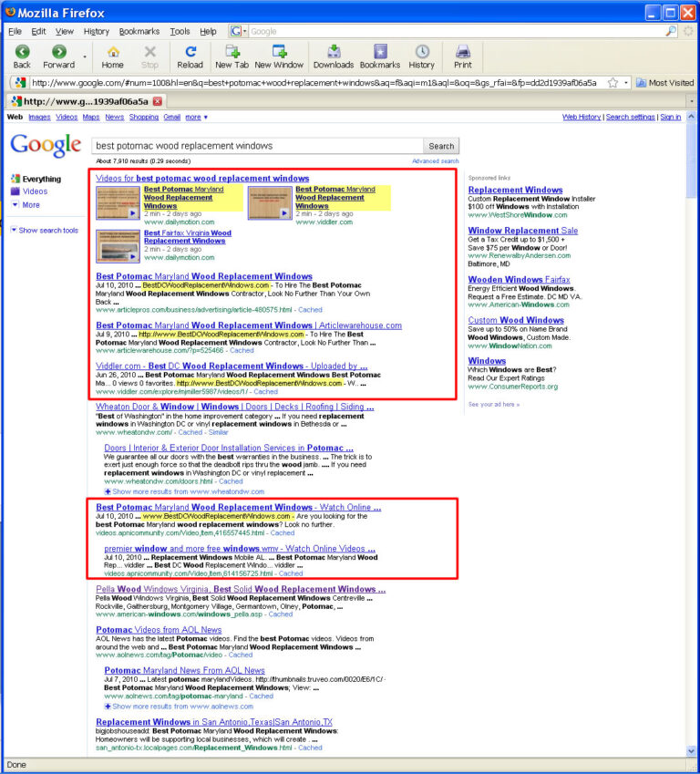Click the vertical scrollbar down arrow
This screenshot has width=700, height=774.
pyautogui.click(x=691, y=751)
